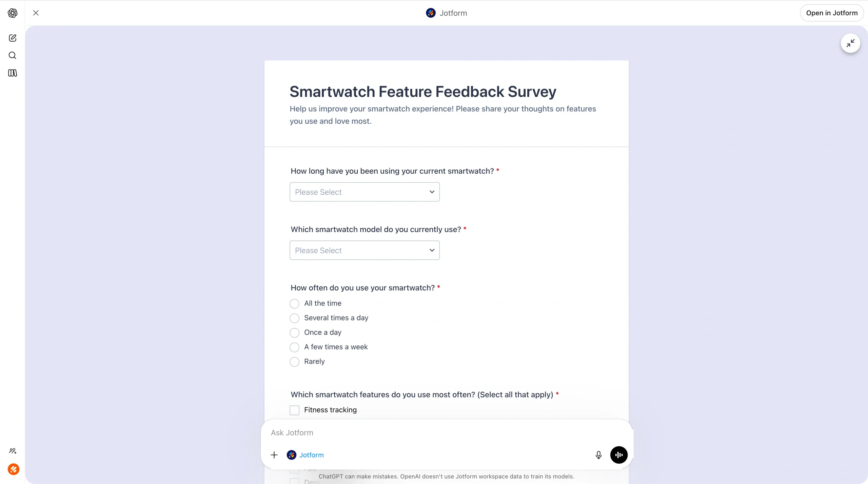Click the invite members icon in sidebar
This screenshot has height=484, width=868.
[13, 451]
